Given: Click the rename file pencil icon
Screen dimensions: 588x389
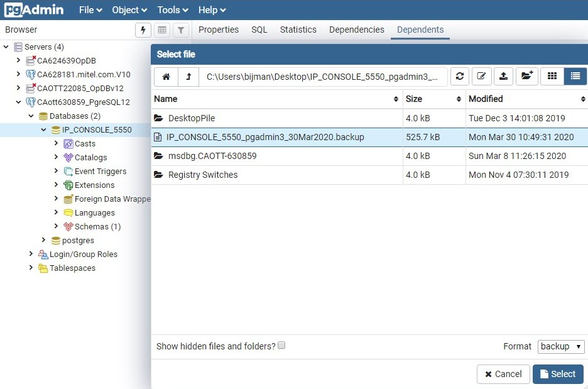Looking at the screenshot, I should tap(481, 75).
